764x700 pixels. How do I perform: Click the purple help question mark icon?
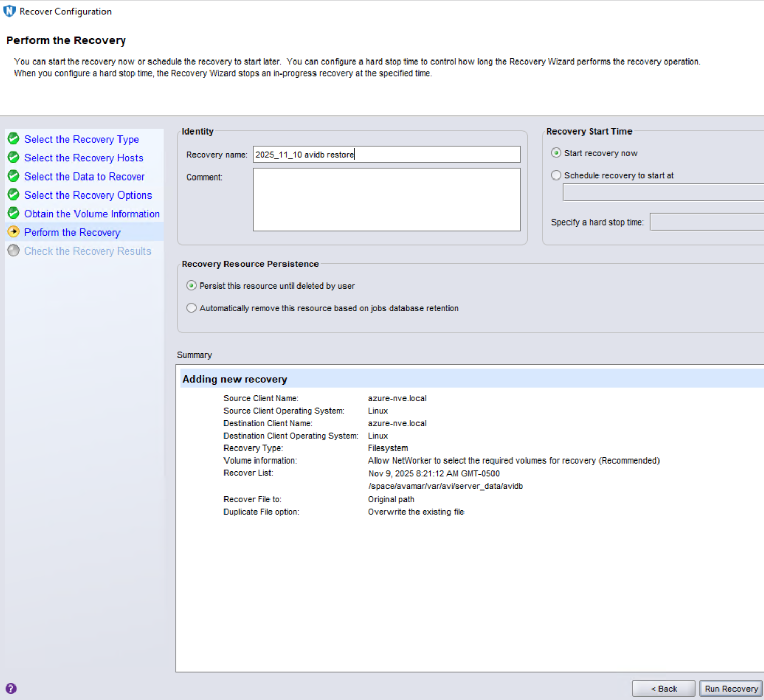pyautogui.click(x=11, y=689)
